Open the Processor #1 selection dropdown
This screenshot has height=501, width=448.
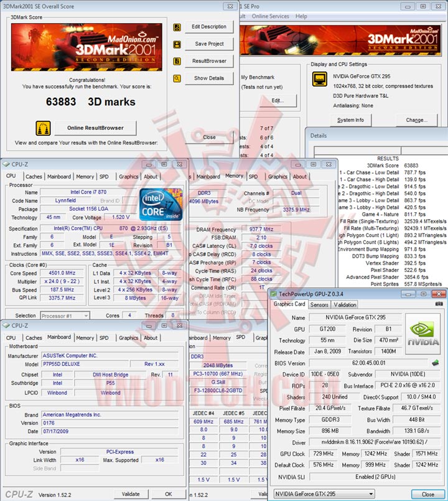click(65, 316)
